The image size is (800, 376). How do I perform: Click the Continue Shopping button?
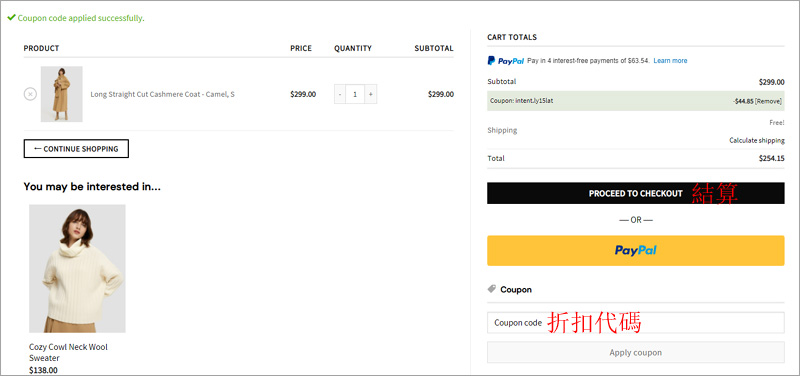pos(76,148)
